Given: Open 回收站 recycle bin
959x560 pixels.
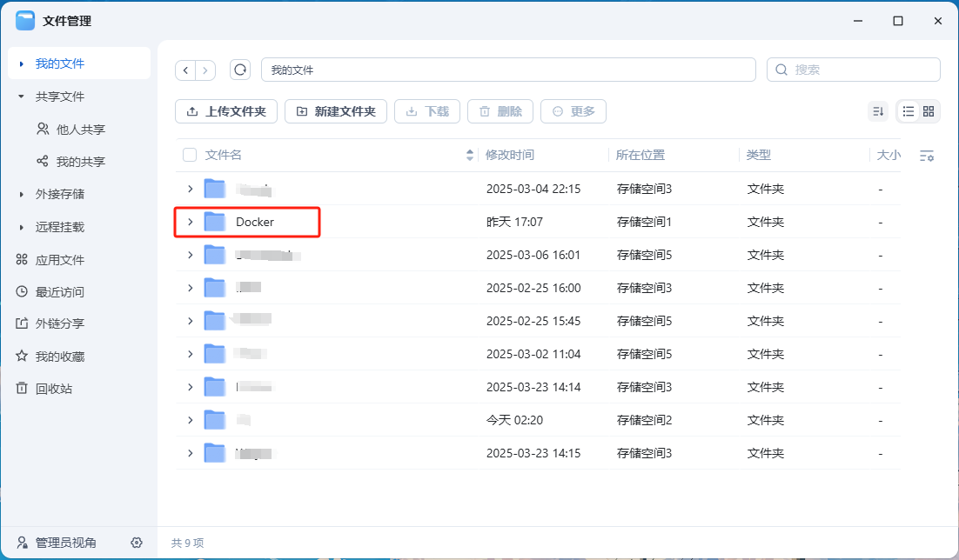Looking at the screenshot, I should [x=53, y=389].
